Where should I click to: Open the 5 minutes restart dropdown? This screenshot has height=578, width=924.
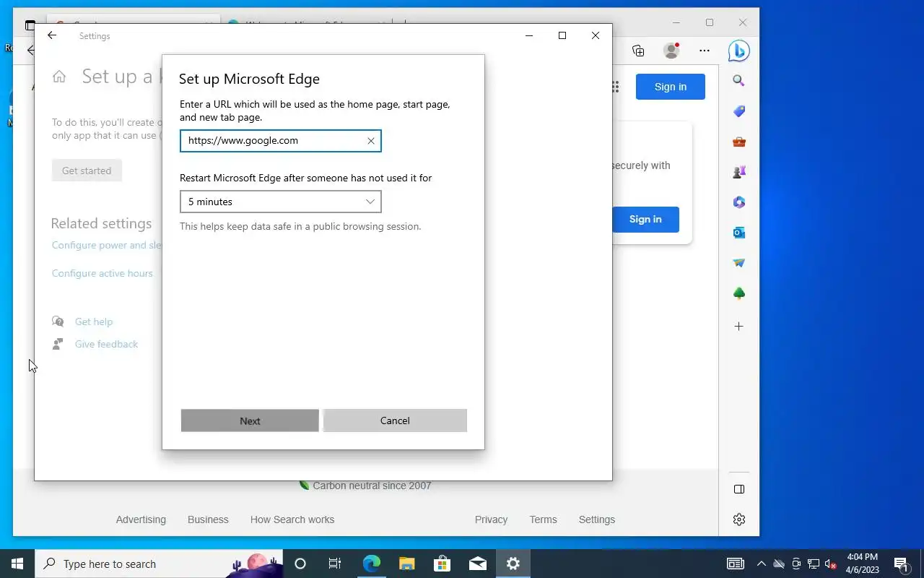point(280,202)
